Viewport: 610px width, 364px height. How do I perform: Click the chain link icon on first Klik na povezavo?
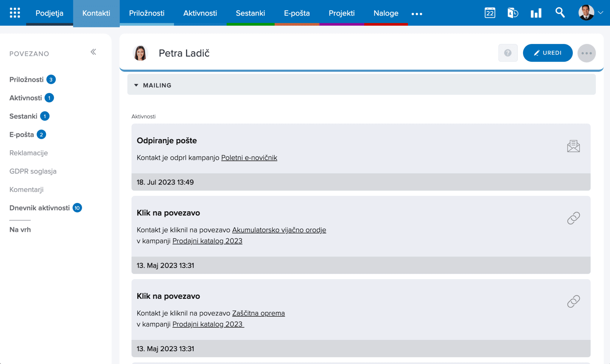(x=573, y=218)
